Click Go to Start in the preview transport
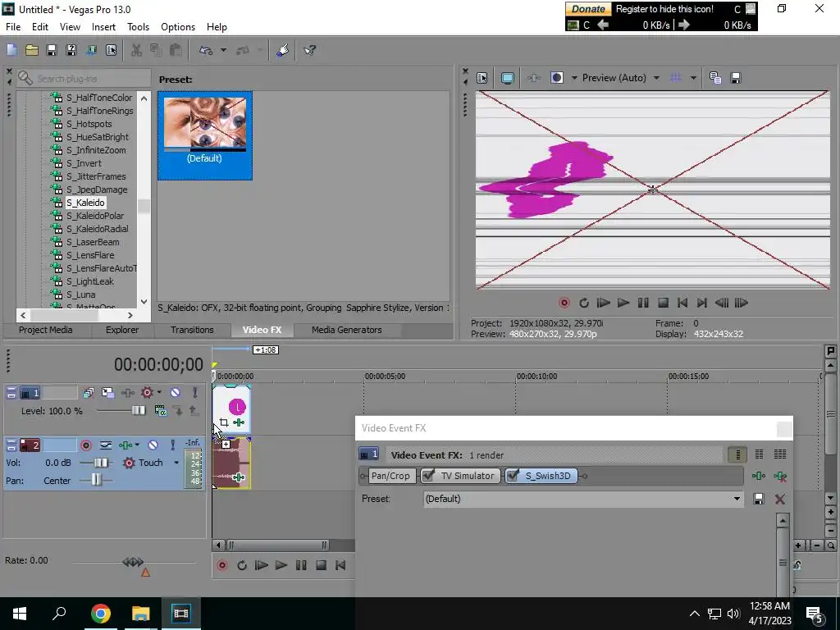This screenshot has width=840, height=630. 682,304
